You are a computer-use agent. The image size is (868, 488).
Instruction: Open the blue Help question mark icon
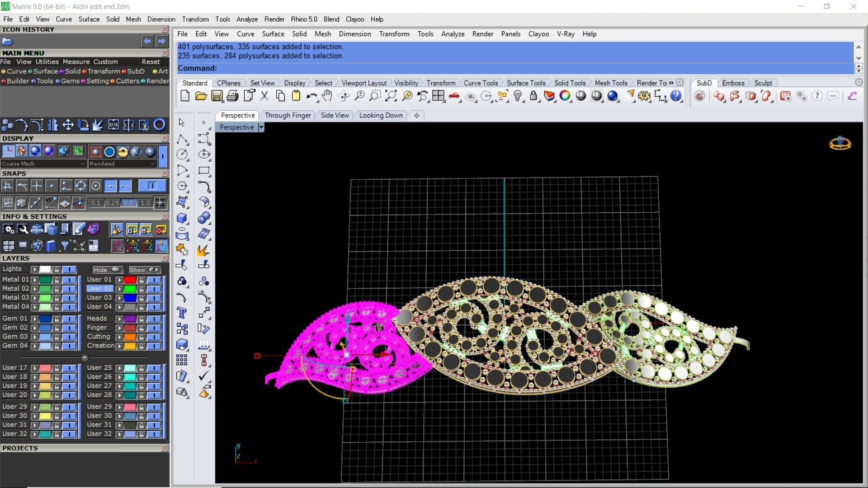click(676, 96)
